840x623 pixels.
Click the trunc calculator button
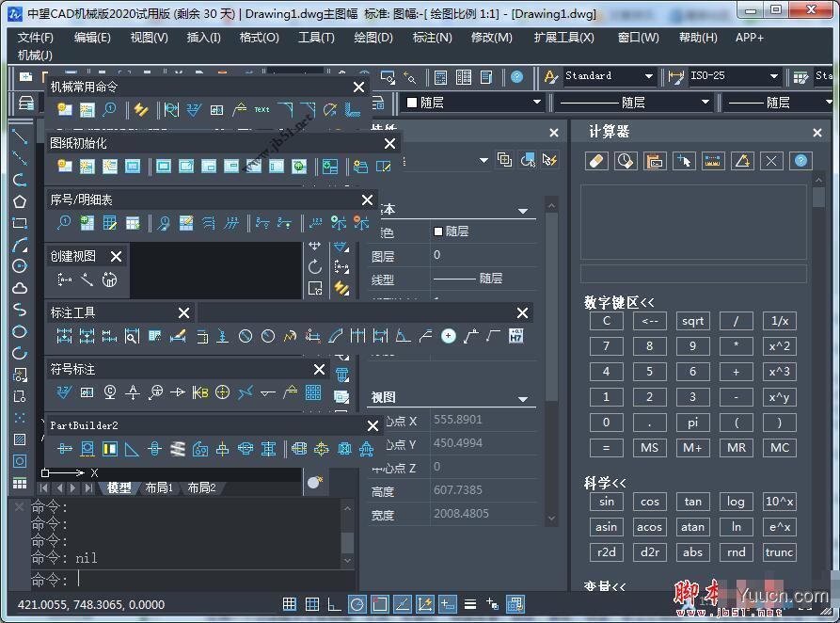pyautogui.click(x=780, y=551)
